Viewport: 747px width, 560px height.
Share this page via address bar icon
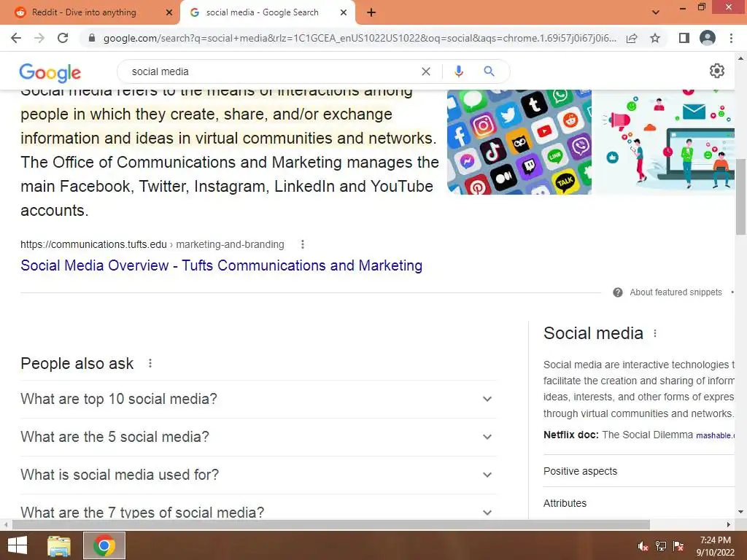point(632,38)
